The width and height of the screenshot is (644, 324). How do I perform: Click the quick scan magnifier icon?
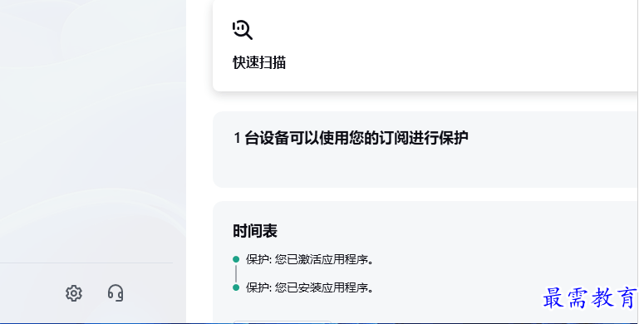243,30
